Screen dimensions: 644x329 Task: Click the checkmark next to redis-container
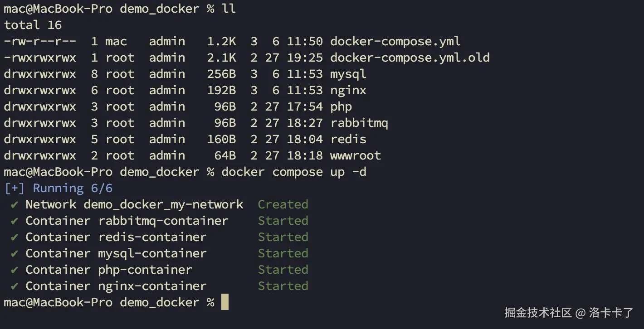coord(15,237)
